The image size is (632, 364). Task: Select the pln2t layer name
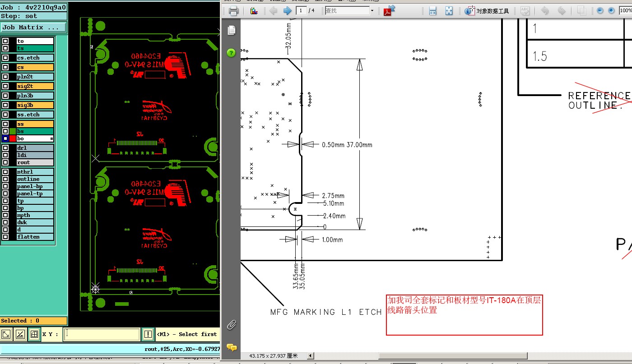[35, 77]
